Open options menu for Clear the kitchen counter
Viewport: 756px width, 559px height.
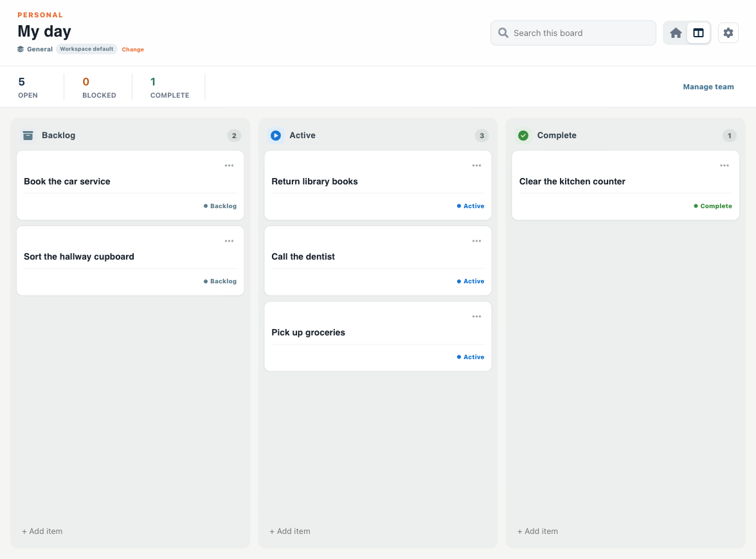tap(724, 165)
